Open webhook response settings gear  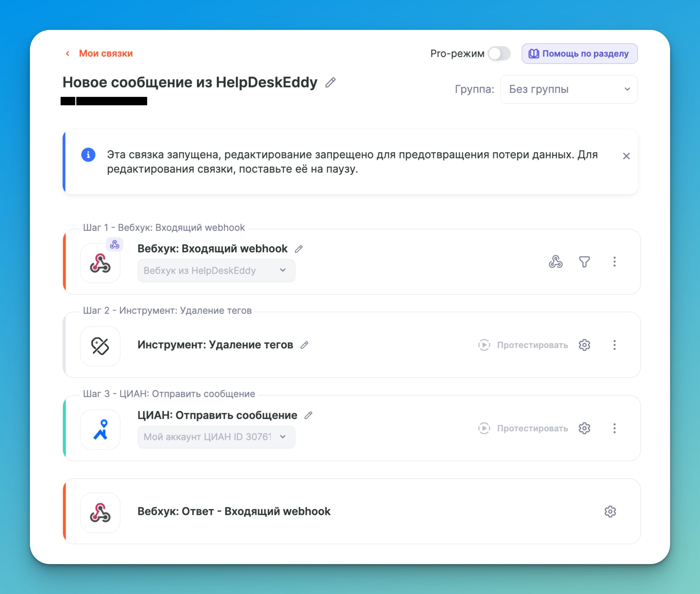[610, 511]
